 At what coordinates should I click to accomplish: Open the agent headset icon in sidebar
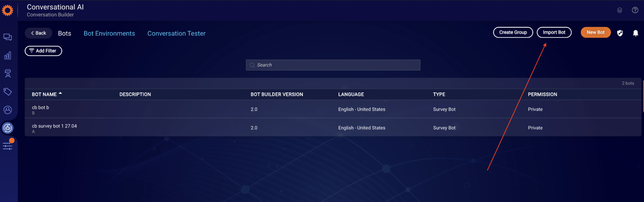(x=8, y=74)
